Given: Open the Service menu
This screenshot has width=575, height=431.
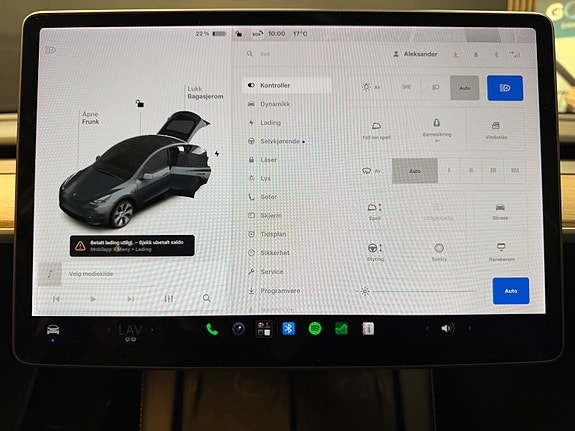Looking at the screenshot, I should pos(265,272).
